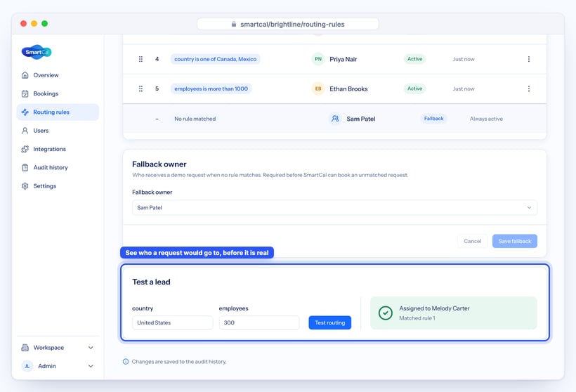Click 'Just now' in Priya Nair row
This screenshot has height=392, width=576.
(x=463, y=59)
